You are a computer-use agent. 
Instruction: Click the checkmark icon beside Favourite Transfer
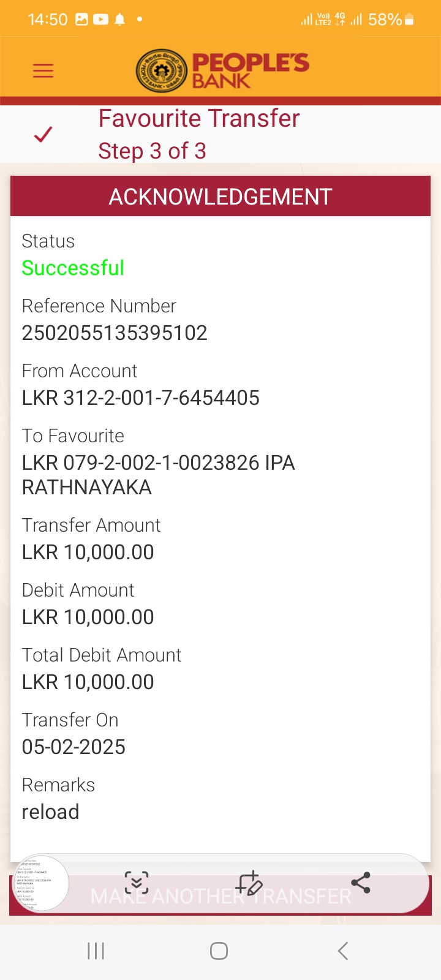pyautogui.click(x=43, y=134)
